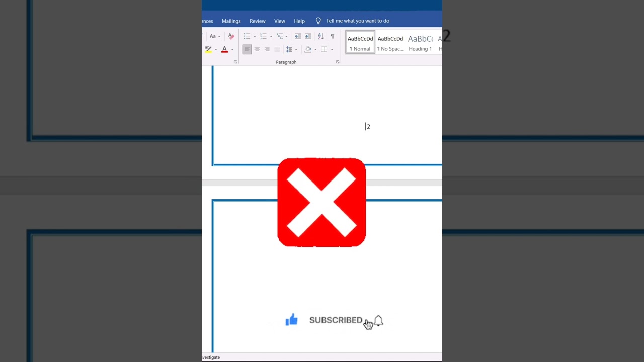Open the Font group dialog launcher
Image resolution: width=644 pixels, height=362 pixels.
pos(235,62)
